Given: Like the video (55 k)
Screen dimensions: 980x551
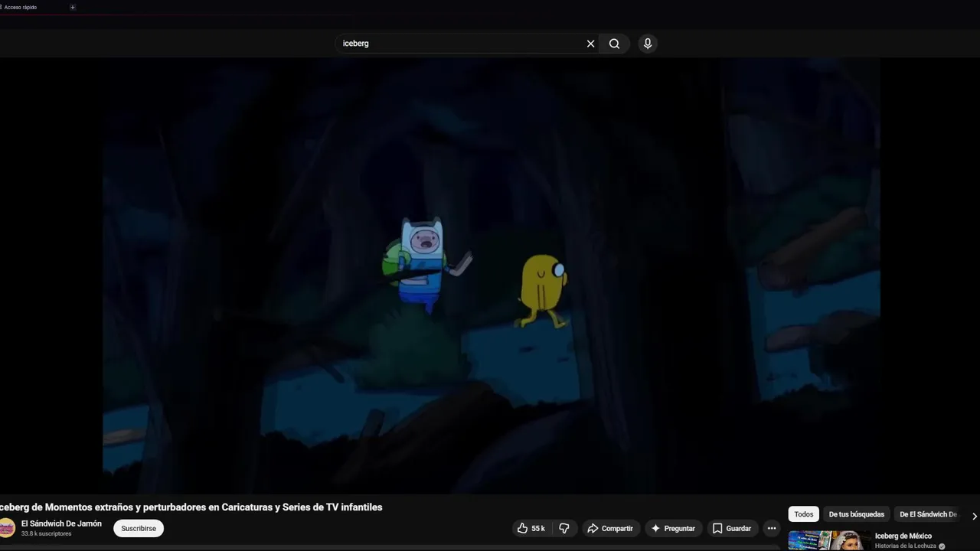Looking at the screenshot, I should pyautogui.click(x=531, y=528).
